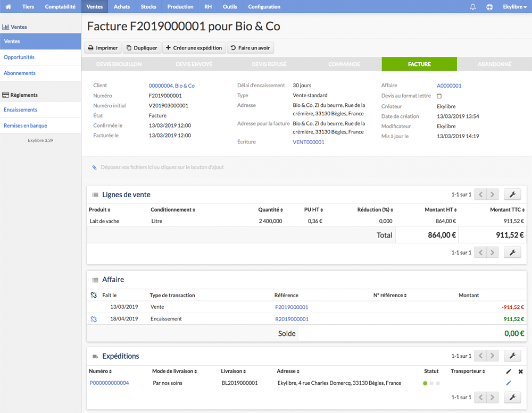Open Opportunités in sidebar
This screenshot has width=532, height=413.
pyautogui.click(x=40, y=57)
